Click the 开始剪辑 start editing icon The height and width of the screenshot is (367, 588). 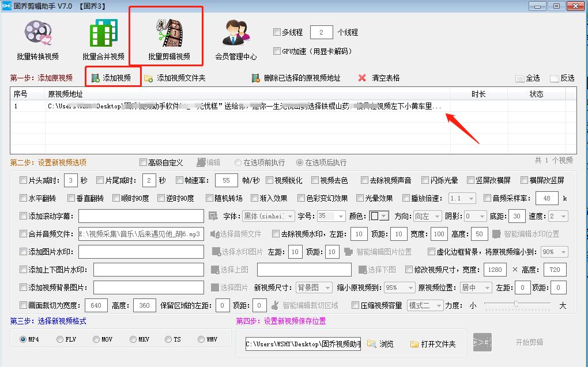coord(483,342)
